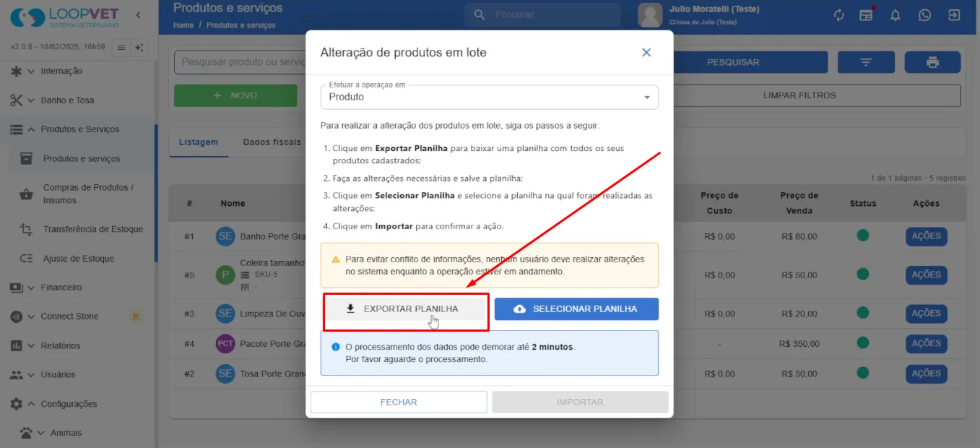The image size is (980, 448).
Task: Click the Exportar Planilha button
Action: click(x=404, y=309)
